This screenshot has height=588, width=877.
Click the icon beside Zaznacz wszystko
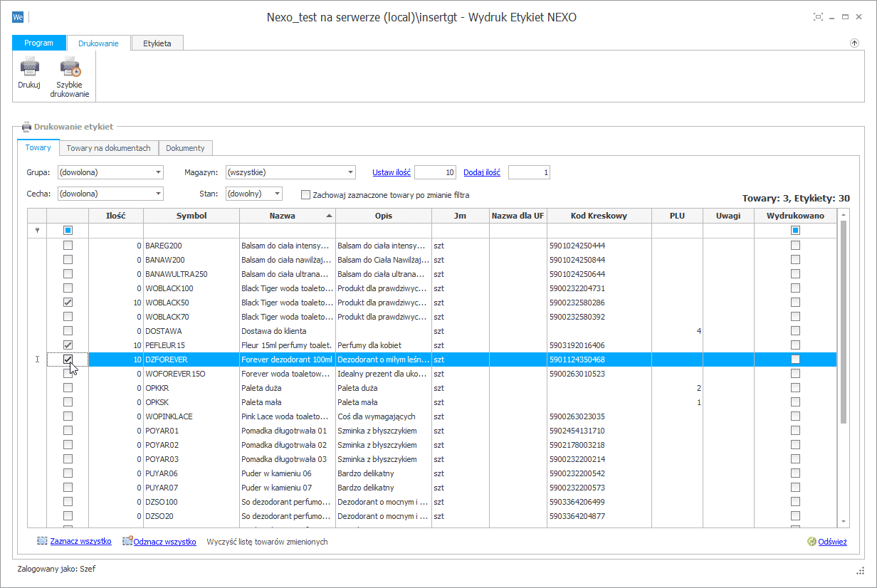[42, 542]
